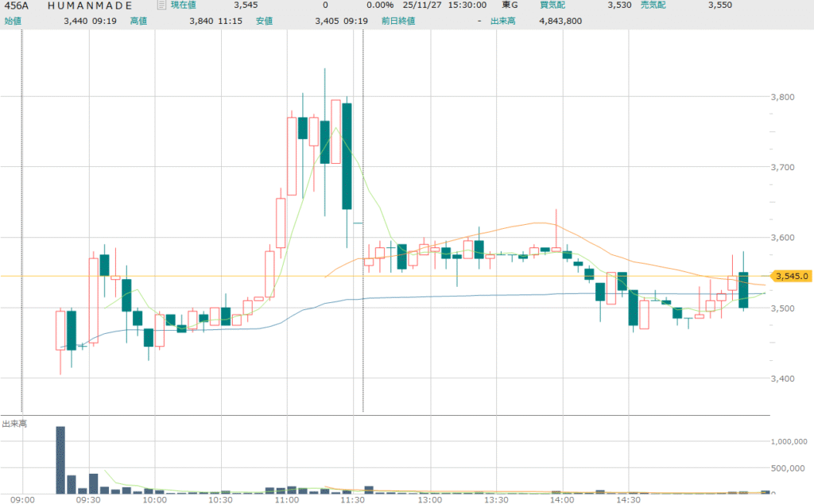Click the 東G market indicator
The image size is (814, 504).
(x=510, y=6)
